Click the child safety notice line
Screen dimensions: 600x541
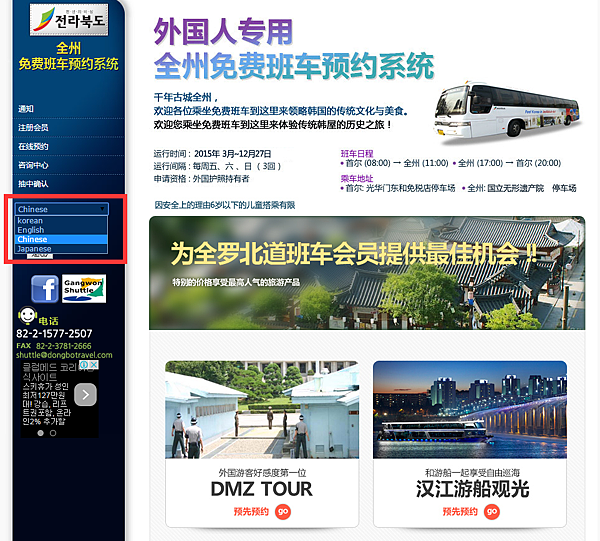coord(225,205)
